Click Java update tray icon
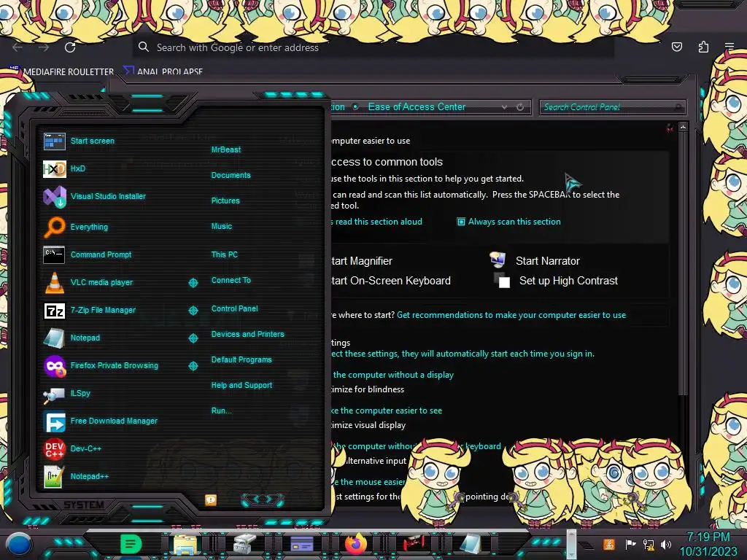Image resolution: width=747 pixels, height=560 pixels. [x=608, y=544]
